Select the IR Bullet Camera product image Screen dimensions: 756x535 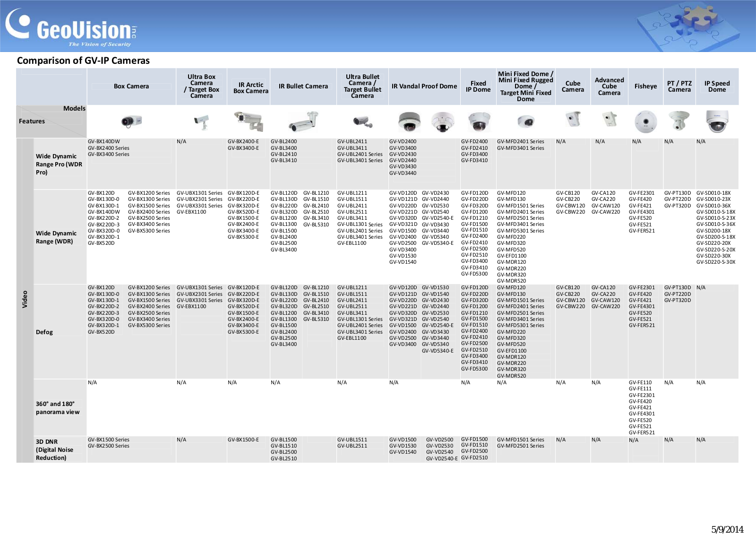[303, 121]
